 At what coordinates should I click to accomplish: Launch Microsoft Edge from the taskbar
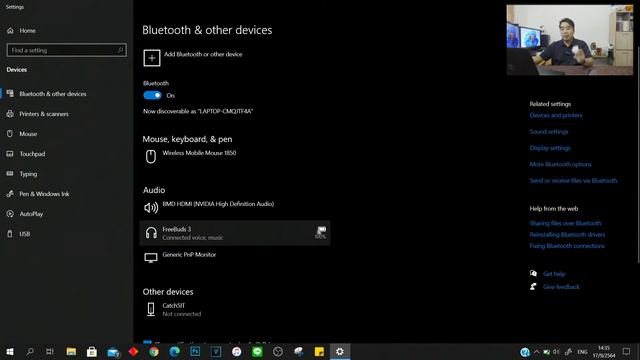(175, 351)
